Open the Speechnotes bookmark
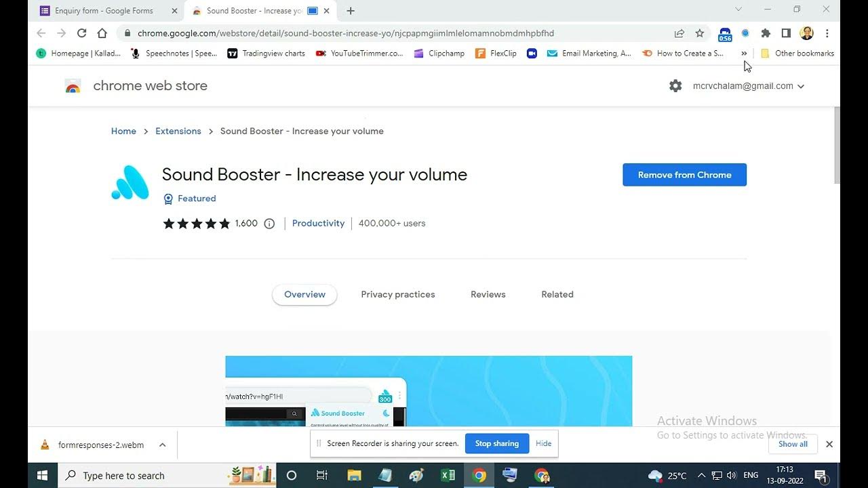The width and height of the screenshot is (868, 488). tap(174, 54)
